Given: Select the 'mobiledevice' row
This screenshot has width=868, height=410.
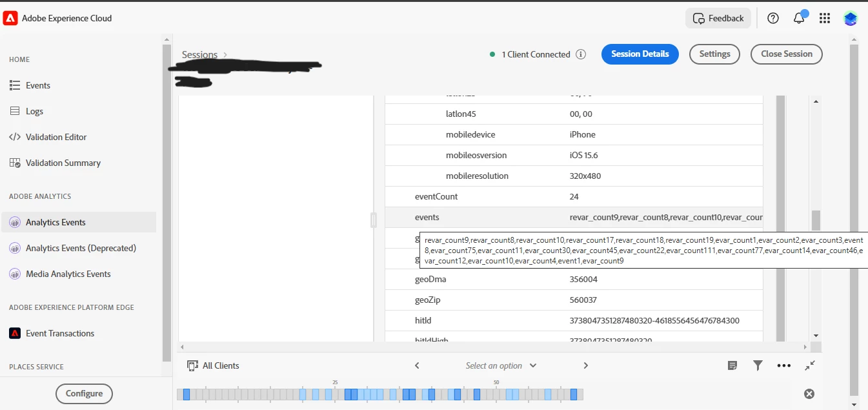Looking at the screenshot, I should pyautogui.click(x=574, y=135).
